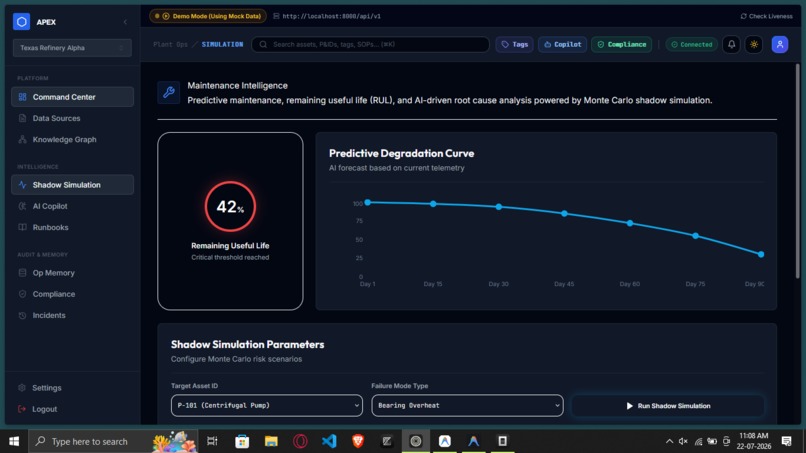The height and width of the screenshot is (453, 806).
Task: Go to the Compliance sidebar page
Action: 72,294
